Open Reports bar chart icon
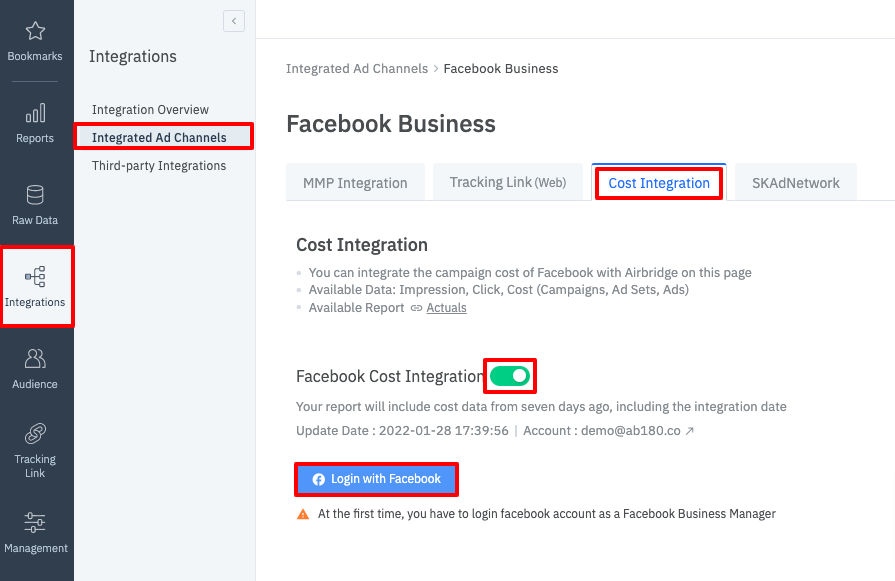 pos(35,113)
